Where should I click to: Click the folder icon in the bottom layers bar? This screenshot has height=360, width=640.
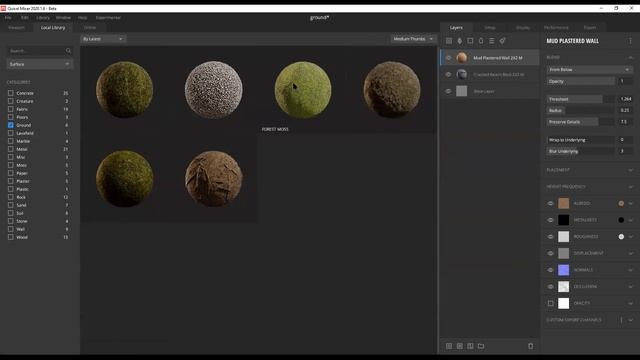[x=481, y=346]
